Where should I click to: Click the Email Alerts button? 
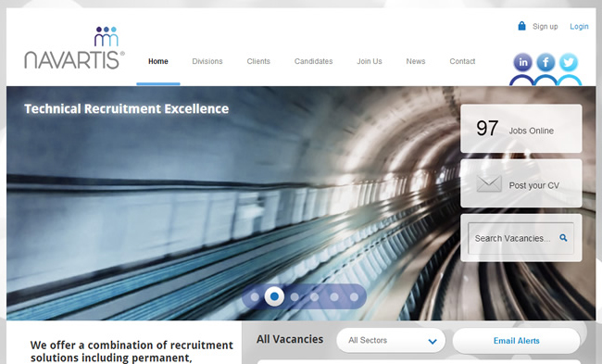517,341
